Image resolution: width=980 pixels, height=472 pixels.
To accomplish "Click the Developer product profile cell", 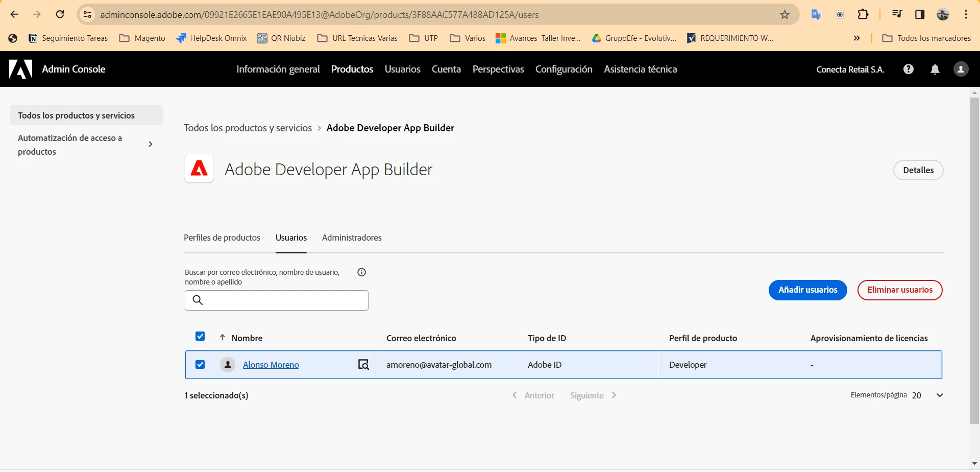I will tap(688, 365).
